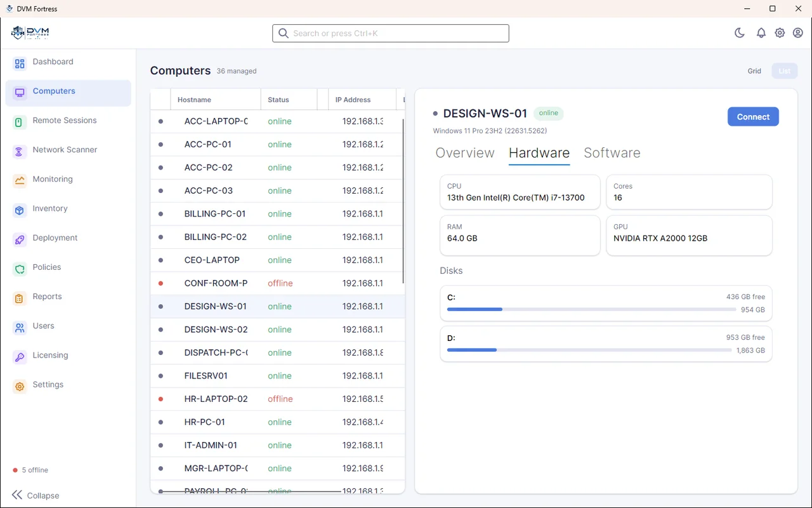812x508 pixels.
Task: Toggle dark mode moon icon
Action: pyautogui.click(x=740, y=33)
